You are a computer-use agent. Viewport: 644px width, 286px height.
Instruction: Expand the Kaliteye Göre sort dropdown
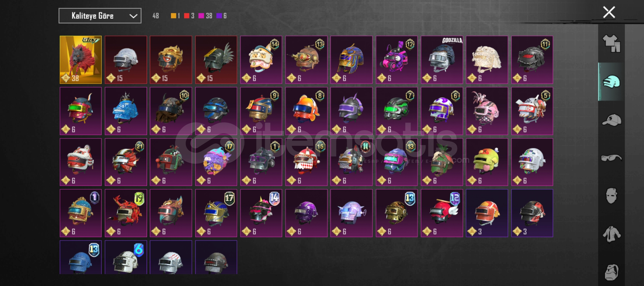click(100, 16)
